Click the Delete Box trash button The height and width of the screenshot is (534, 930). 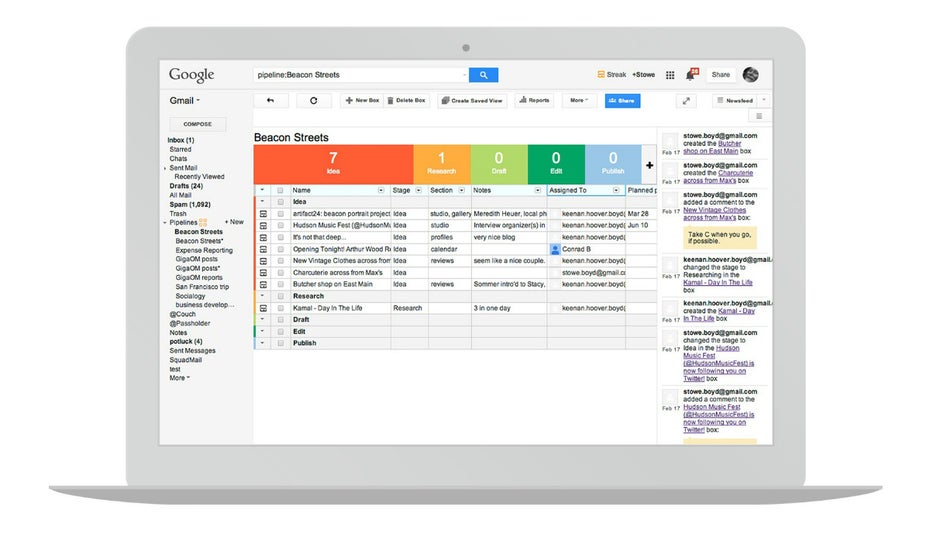[x=406, y=100]
